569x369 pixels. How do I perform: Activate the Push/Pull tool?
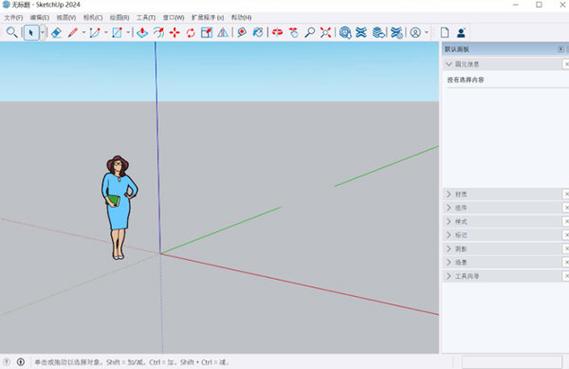(x=142, y=33)
